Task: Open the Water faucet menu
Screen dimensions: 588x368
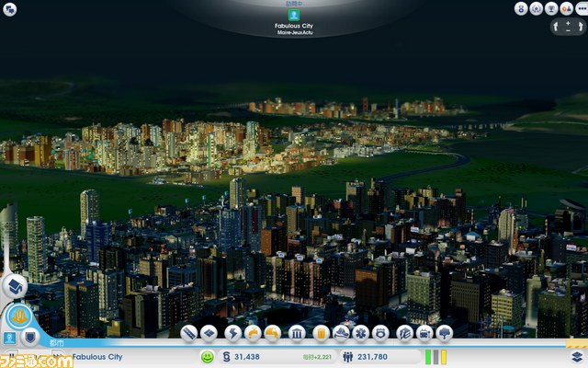Action: (x=253, y=333)
